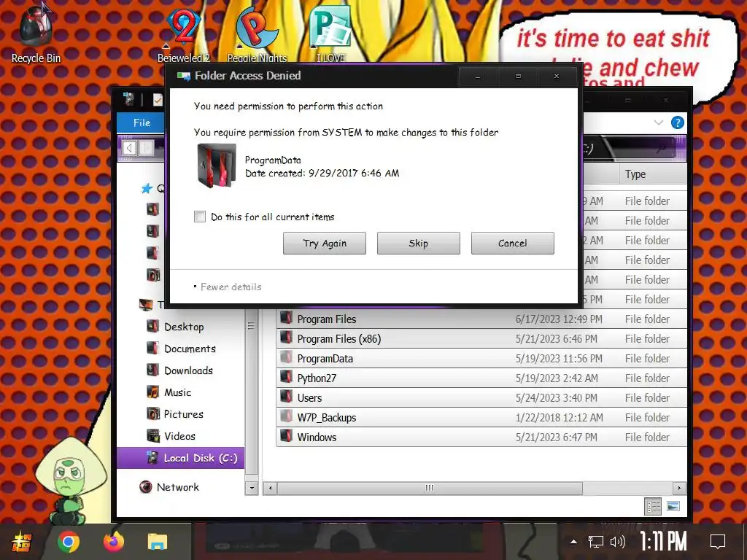This screenshot has height=560, width=747.
Task: Click the ProgramData folder icon in dialog
Action: tap(216, 166)
